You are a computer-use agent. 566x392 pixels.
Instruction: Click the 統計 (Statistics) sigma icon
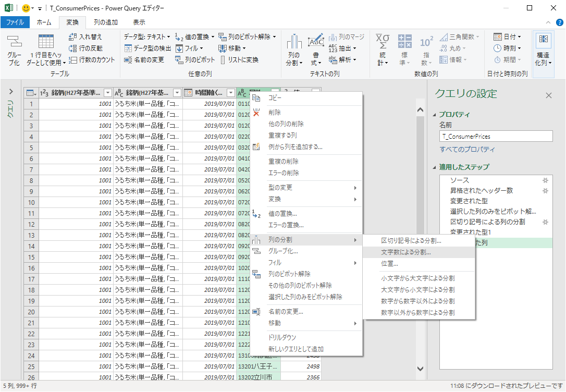(x=383, y=43)
